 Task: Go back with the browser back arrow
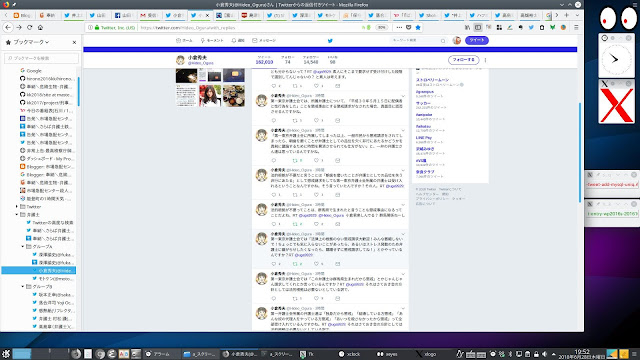tap(8, 27)
